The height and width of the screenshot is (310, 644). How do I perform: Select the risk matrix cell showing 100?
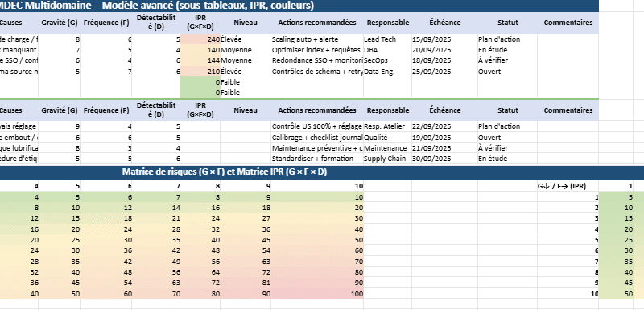[x=317, y=294]
